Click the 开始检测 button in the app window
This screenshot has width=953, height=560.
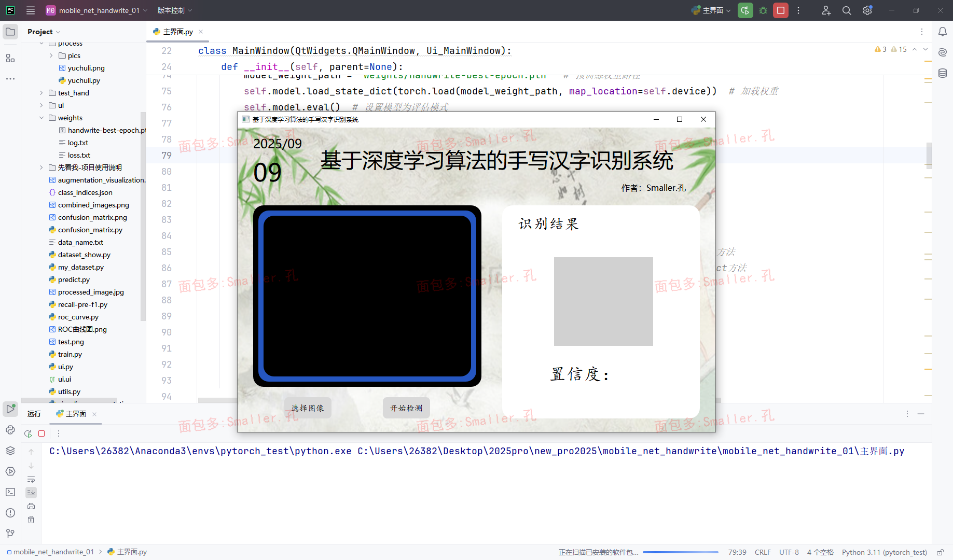406,408
